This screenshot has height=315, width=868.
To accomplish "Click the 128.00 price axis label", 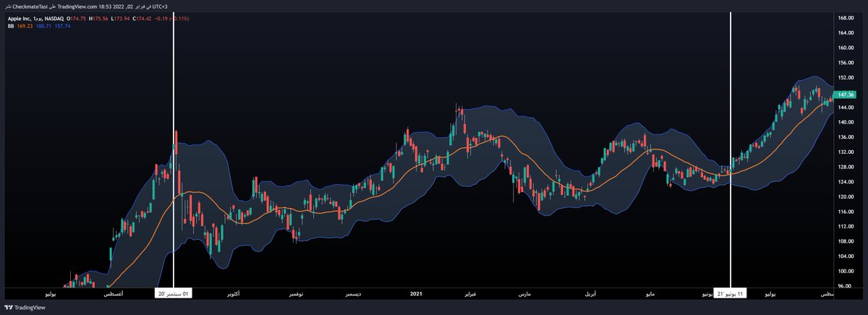I will pos(847,167).
